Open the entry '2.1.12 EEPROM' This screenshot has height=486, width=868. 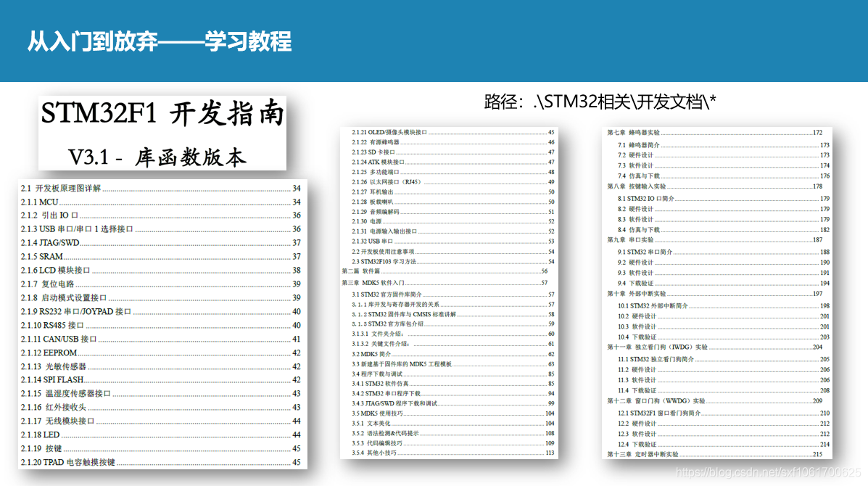(x=160, y=353)
